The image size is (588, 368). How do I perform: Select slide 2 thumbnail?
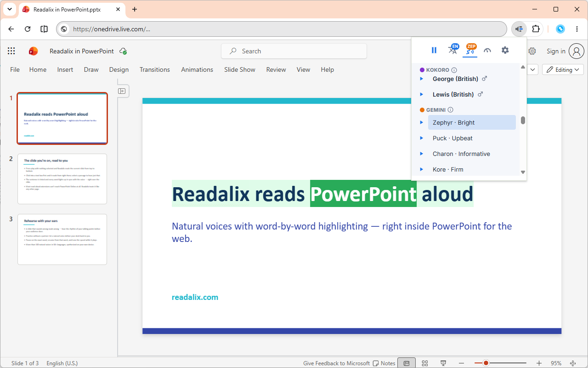pos(62,178)
